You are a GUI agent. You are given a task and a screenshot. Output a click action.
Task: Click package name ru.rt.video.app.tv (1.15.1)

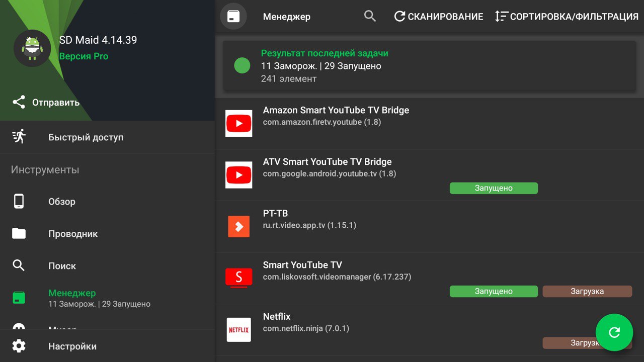click(x=309, y=225)
